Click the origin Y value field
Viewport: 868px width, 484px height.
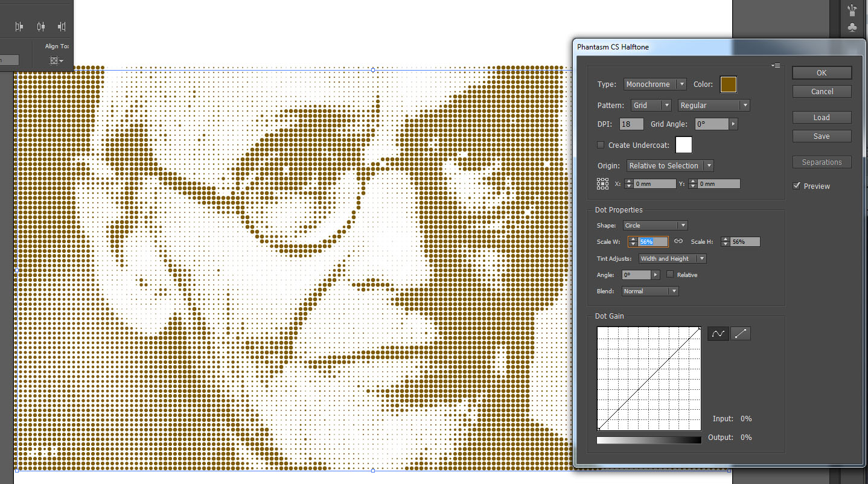click(x=719, y=184)
